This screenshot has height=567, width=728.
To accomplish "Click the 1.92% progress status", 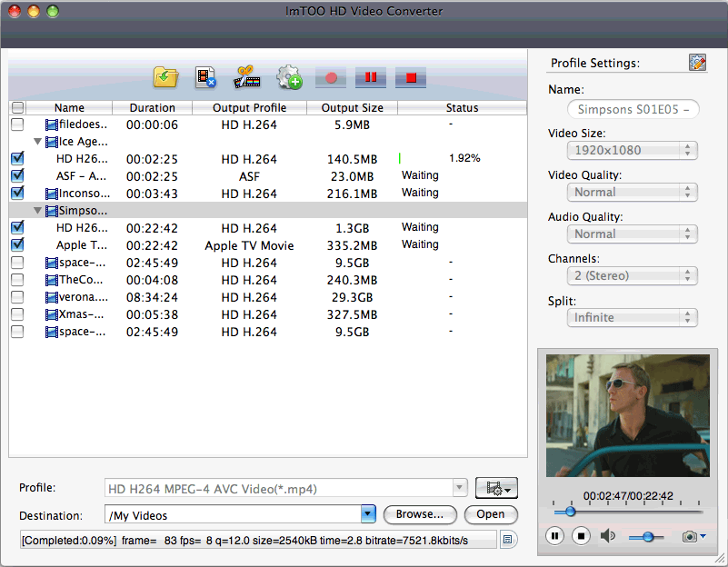I will coord(464,158).
